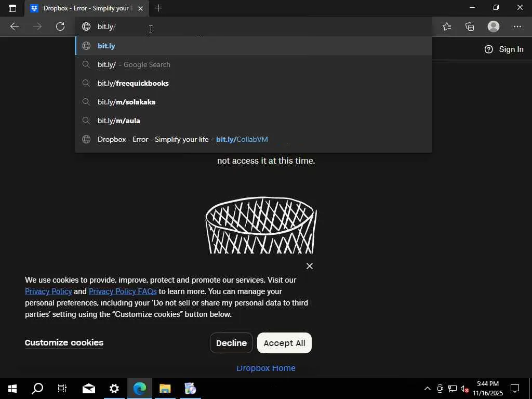The width and height of the screenshot is (532, 399).
Task: Choose the bit.ly top suggestion
Action: [254, 46]
